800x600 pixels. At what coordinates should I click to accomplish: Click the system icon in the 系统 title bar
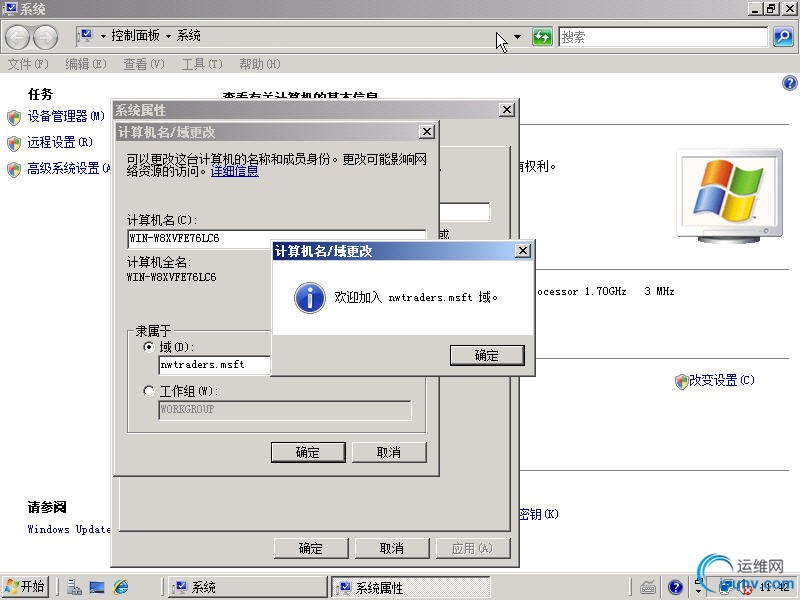point(10,8)
